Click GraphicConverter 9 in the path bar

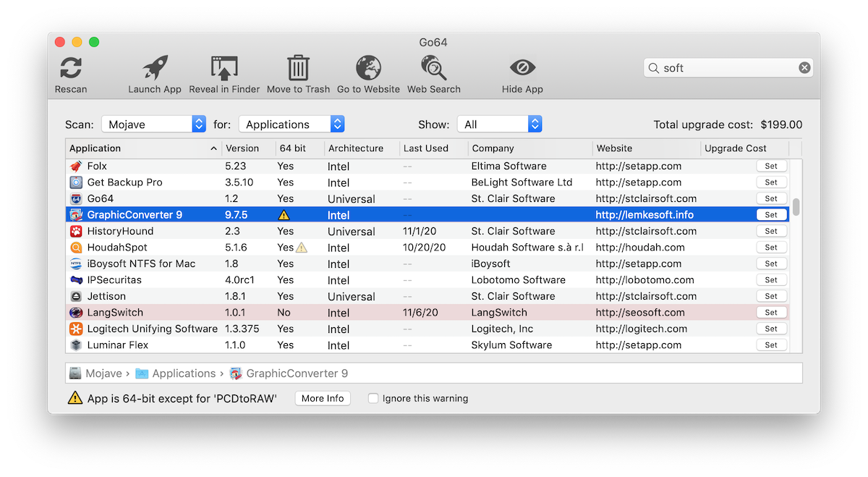click(289, 373)
